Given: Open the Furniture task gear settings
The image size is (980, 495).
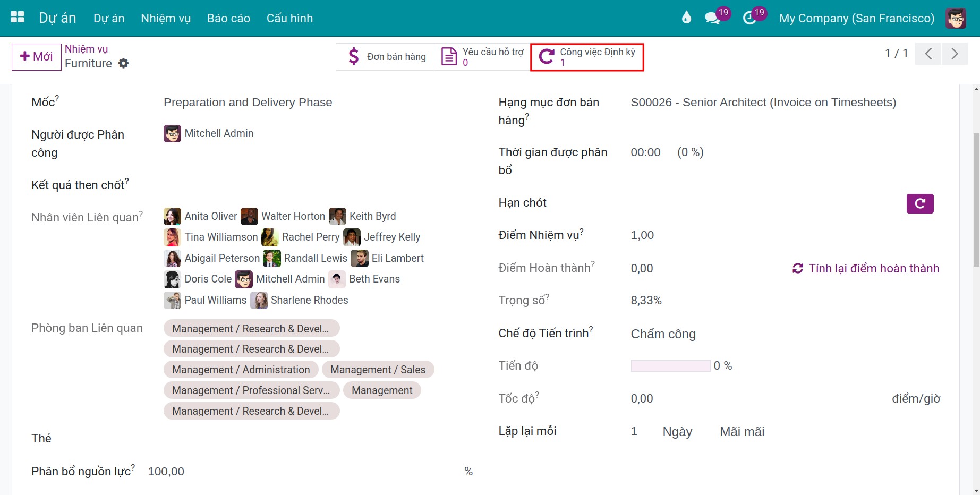Looking at the screenshot, I should pos(123,63).
